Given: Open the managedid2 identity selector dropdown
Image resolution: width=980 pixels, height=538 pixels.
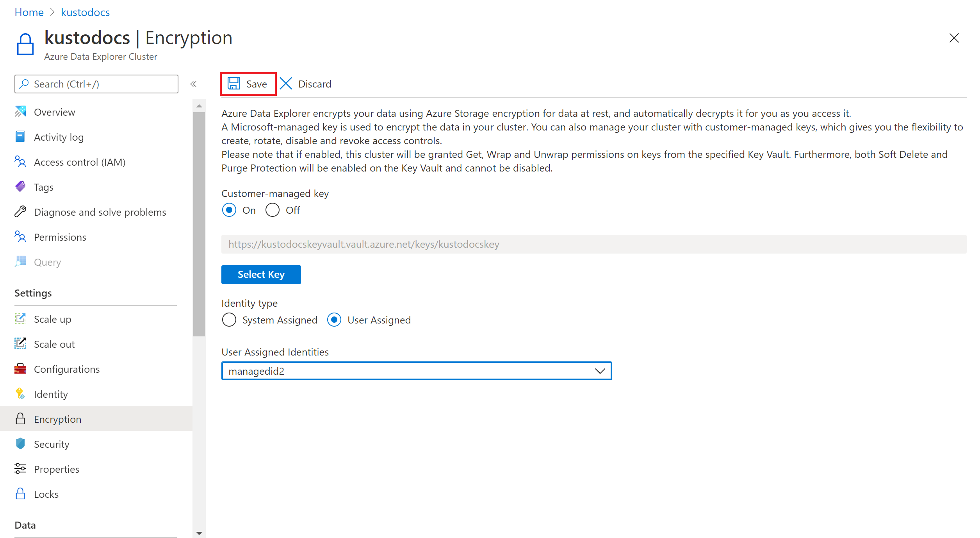Looking at the screenshot, I should coord(599,371).
